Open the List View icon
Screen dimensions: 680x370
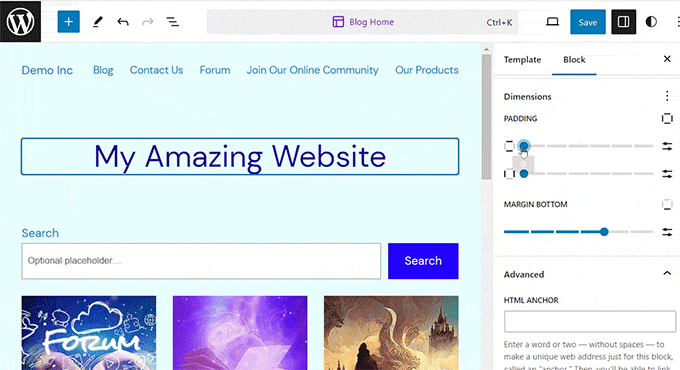coord(173,22)
